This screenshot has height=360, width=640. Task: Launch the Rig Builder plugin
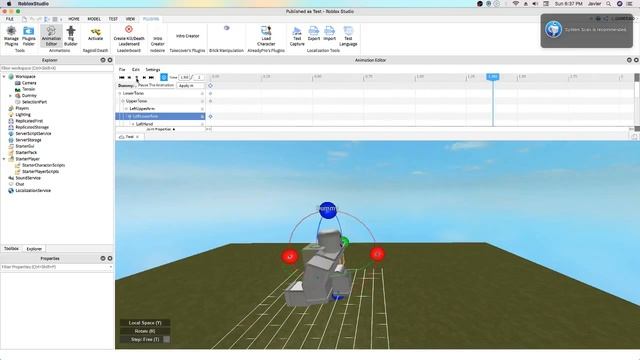71,36
